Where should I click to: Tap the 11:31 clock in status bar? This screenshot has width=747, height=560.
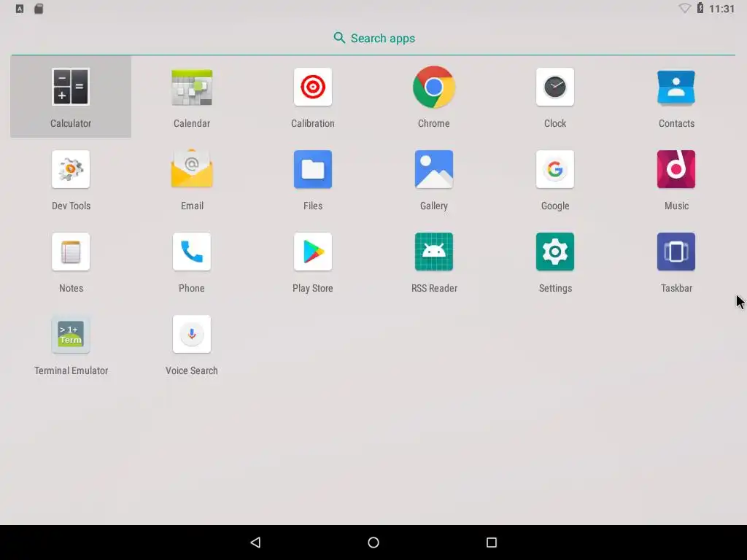tap(721, 9)
